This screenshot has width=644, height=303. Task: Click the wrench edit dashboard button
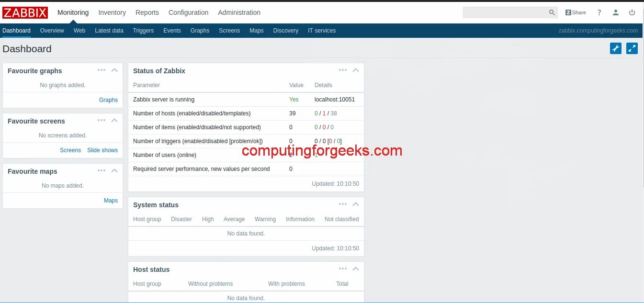616,48
